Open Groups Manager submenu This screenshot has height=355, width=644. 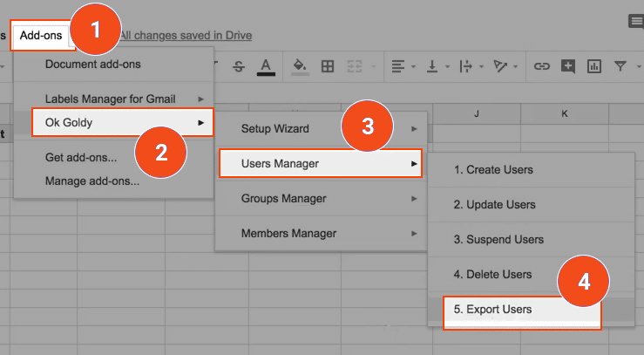click(x=321, y=199)
